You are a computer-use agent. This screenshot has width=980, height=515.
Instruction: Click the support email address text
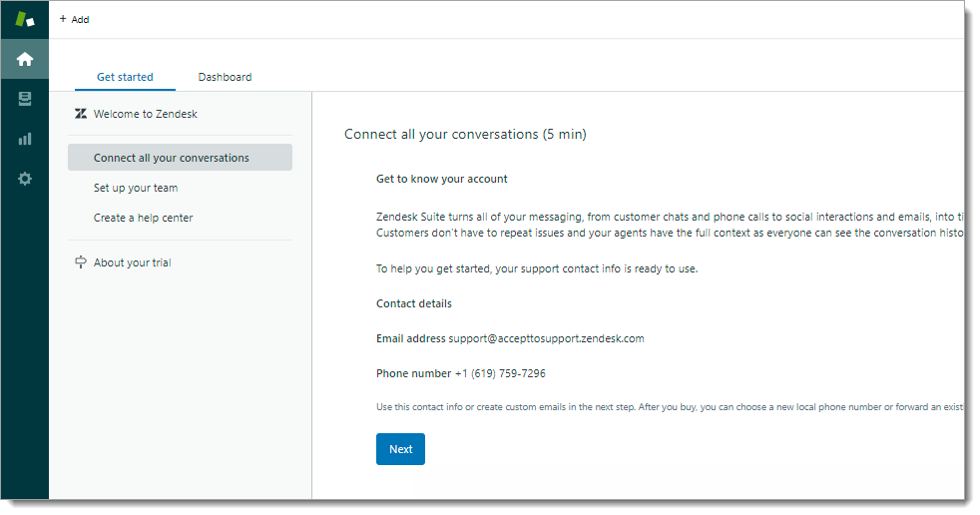[x=546, y=338]
